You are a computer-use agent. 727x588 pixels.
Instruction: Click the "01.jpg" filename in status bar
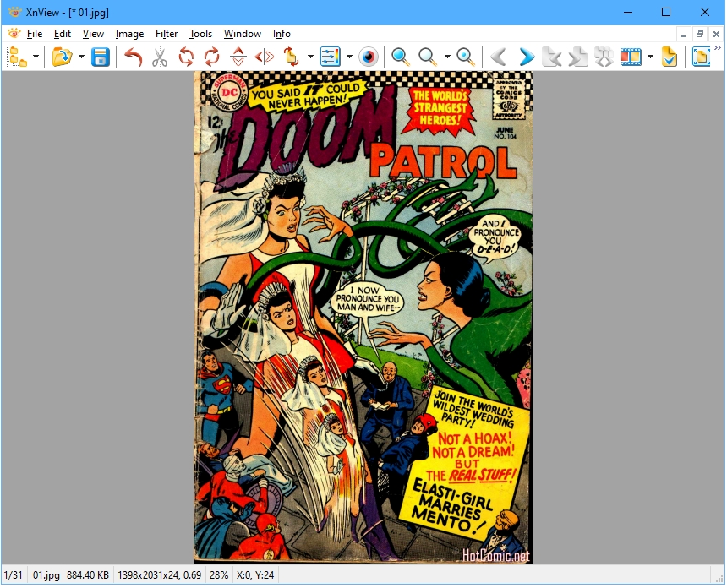tap(46, 575)
